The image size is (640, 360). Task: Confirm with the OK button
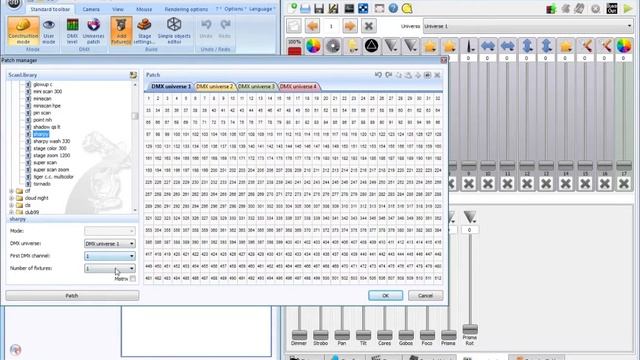tap(385, 296)
